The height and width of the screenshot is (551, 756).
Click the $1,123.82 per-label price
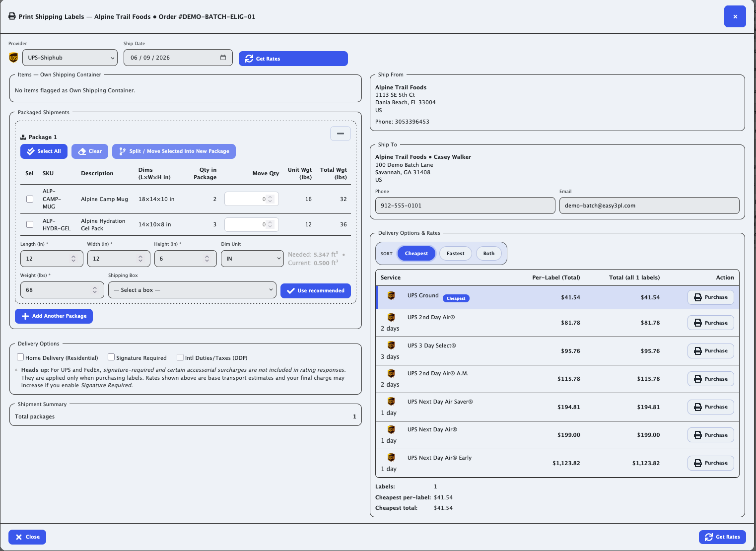[x=566, y=463]
